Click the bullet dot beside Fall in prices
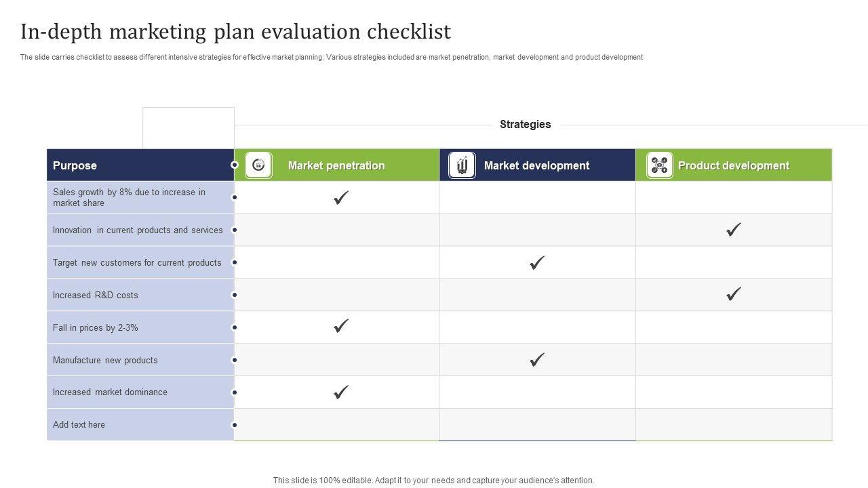Screen dimensions: 868x488 tap(235, 327)
